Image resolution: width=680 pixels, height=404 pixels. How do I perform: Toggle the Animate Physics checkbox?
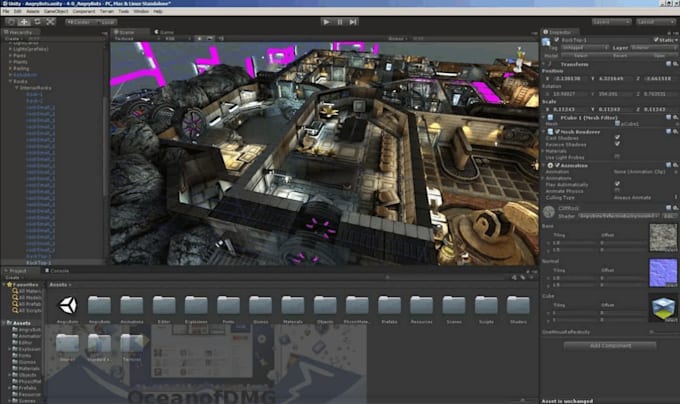point(617,190)
